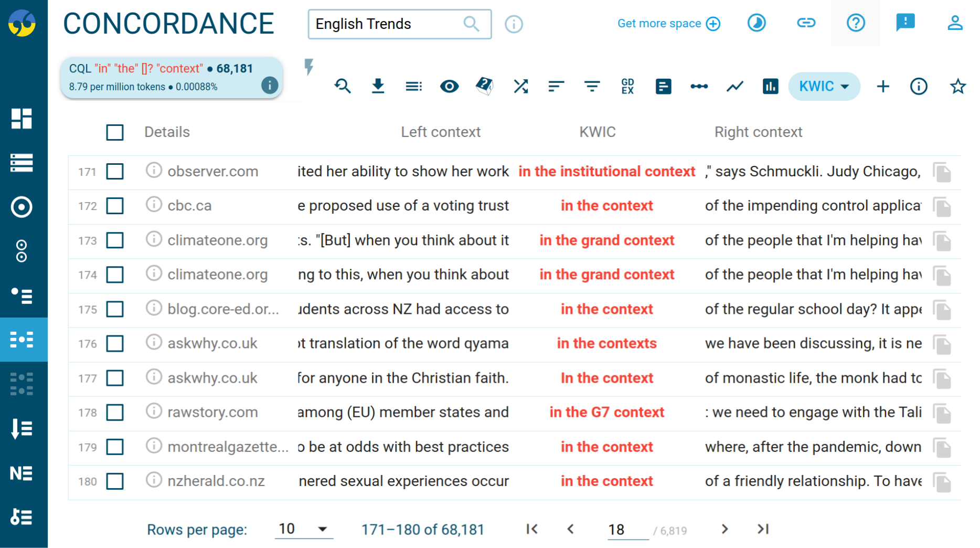Open the rows per page dropdown
The width and height of the screenshot is (980, 548).
303,529
